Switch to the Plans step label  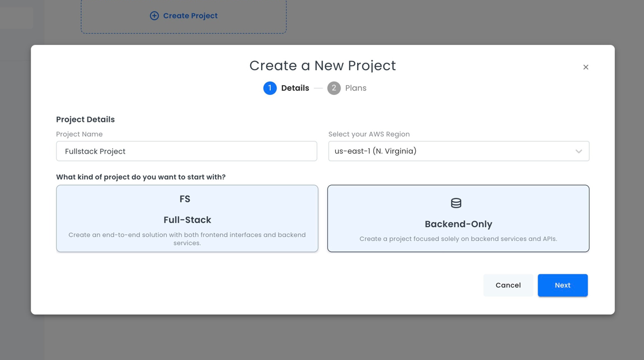click(355, 88)
